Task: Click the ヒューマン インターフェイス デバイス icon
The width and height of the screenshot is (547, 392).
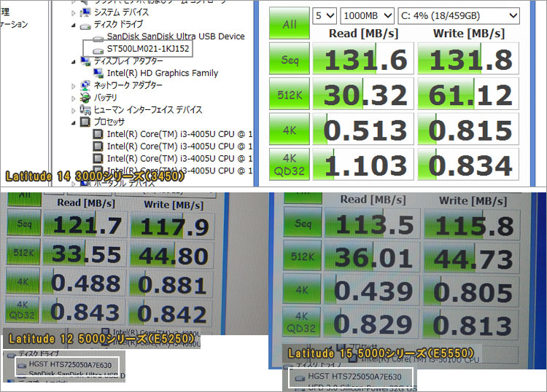Action: pyautogui.click(x=85, y=109)
